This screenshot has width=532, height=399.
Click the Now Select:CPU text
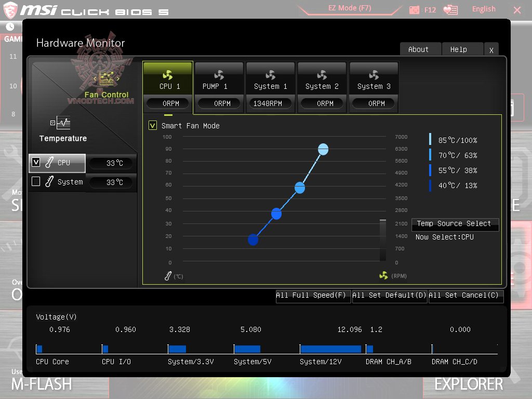pyautogui.click(x=445, y=237)
